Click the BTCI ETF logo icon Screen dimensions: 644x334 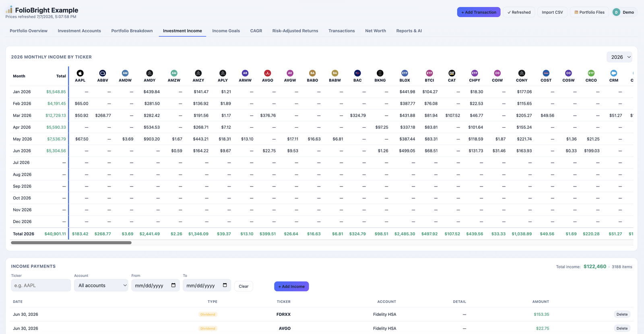[429, 73]
